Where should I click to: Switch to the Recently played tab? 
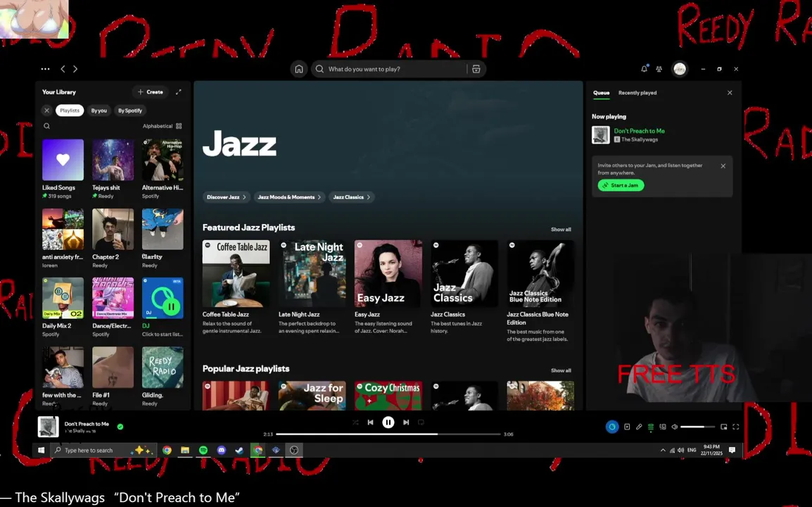click(x=637, y=93)
